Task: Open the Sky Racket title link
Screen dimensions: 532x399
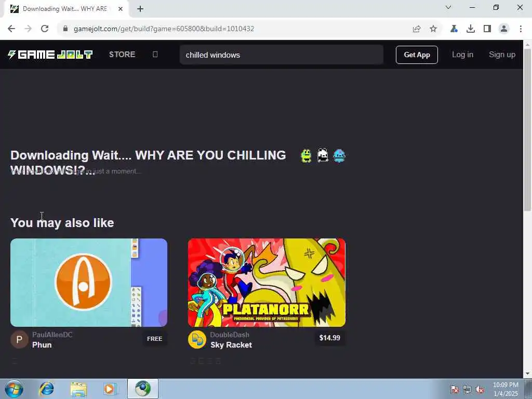Action: 231,345
